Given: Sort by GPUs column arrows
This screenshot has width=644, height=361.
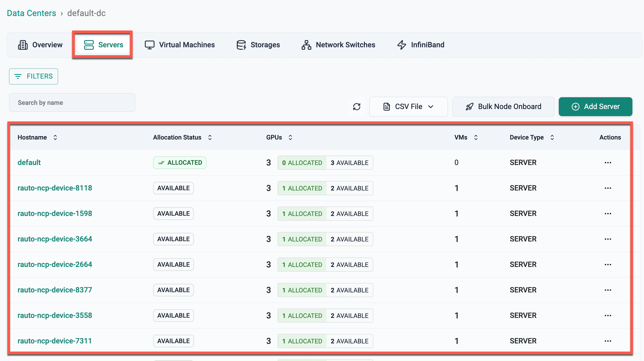Looking at the screenshot, I should [x=290, y=137].
